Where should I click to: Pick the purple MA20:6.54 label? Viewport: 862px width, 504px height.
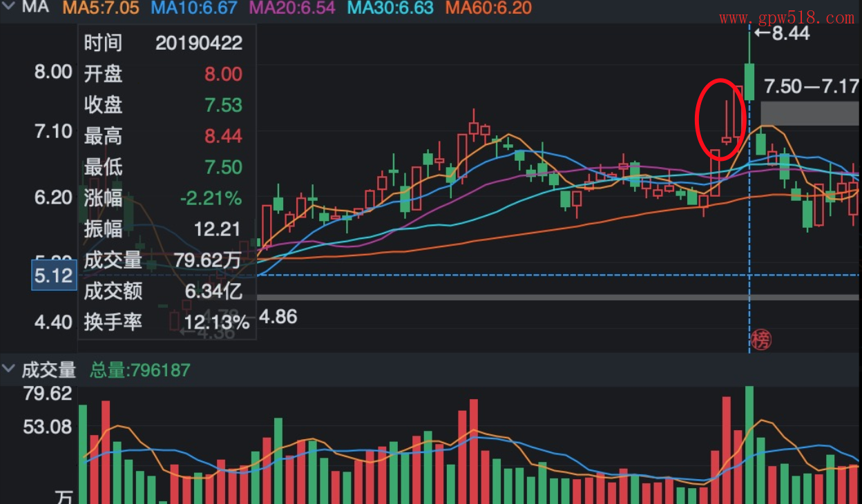tap(292, 8)
